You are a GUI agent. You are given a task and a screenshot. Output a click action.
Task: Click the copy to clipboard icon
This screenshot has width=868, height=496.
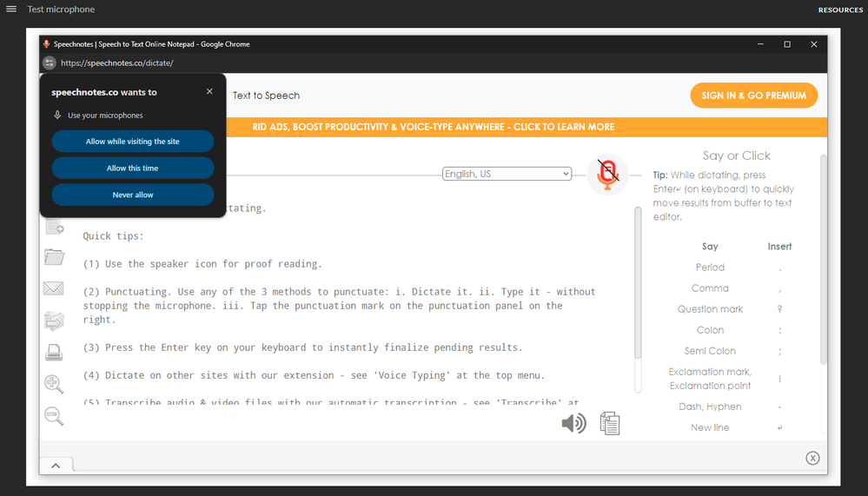tap(609, 424)
